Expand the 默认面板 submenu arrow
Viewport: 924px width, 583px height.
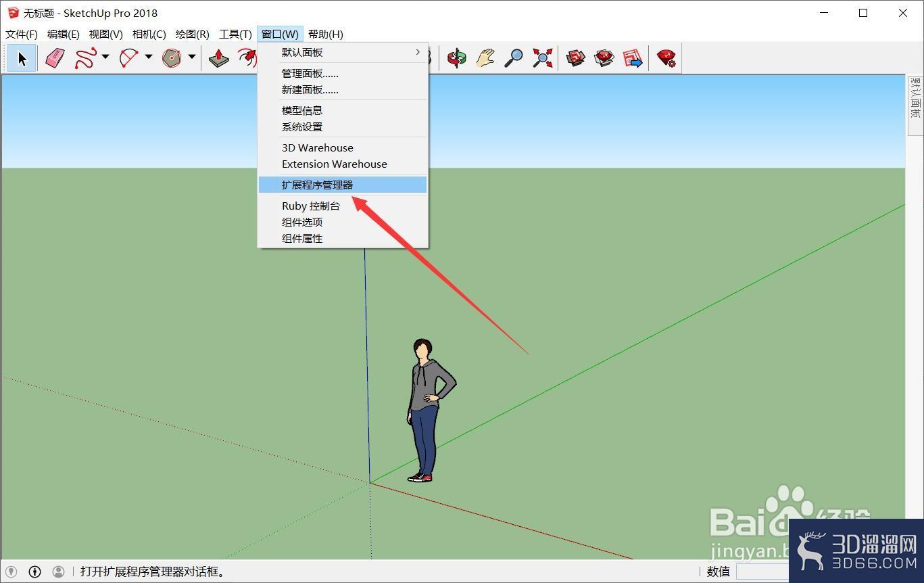[x=418, y=52]
